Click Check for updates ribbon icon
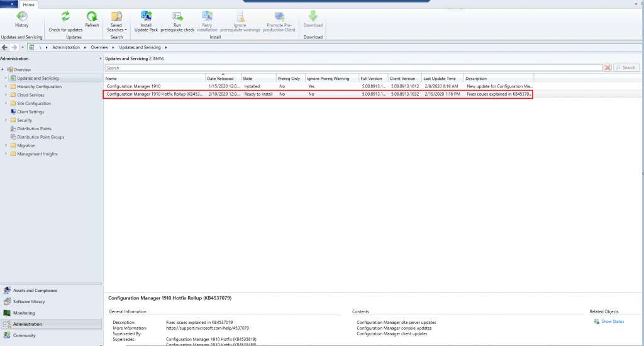Screen dimensions: 644x346 tap(65, 21)
